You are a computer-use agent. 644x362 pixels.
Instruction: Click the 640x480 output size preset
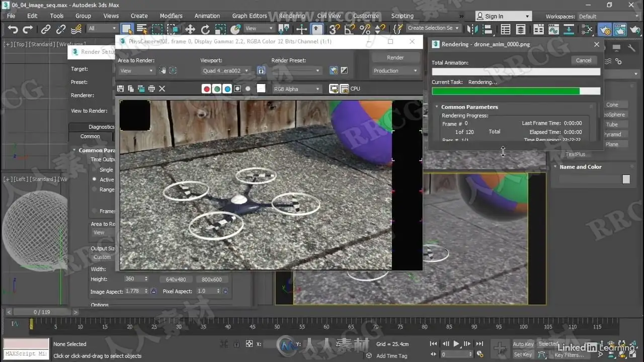tap(176, 280)
